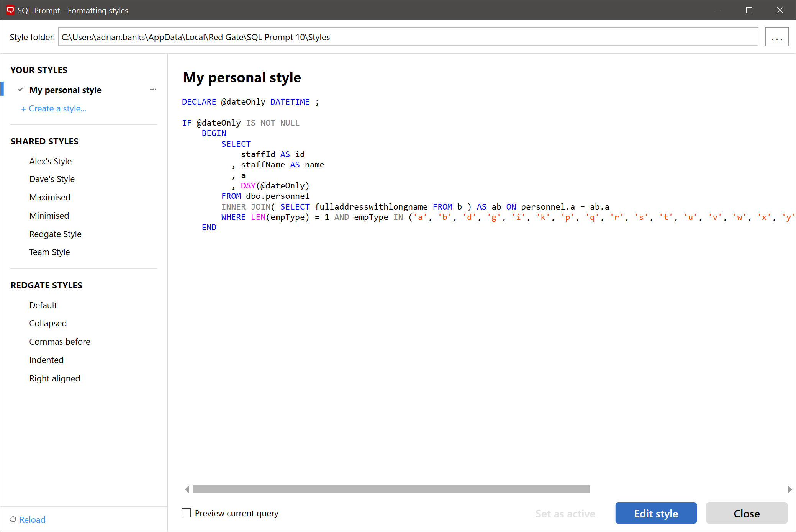Screen dimensions: 796x532
Task: Pick the Commas before style
Action: point(60,342)
